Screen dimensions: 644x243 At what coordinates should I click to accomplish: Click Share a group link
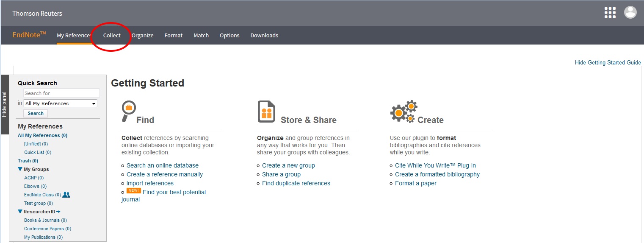281,174
